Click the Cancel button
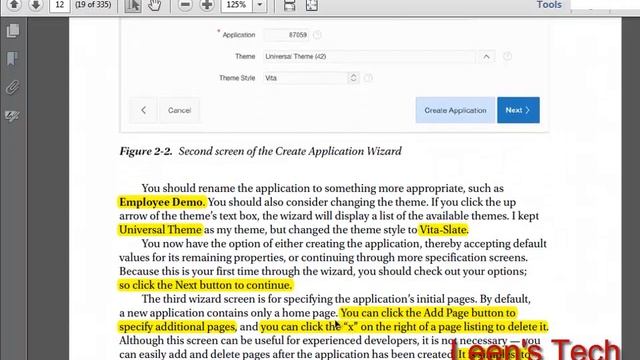640x360 pixels. (x=179, y=110)
